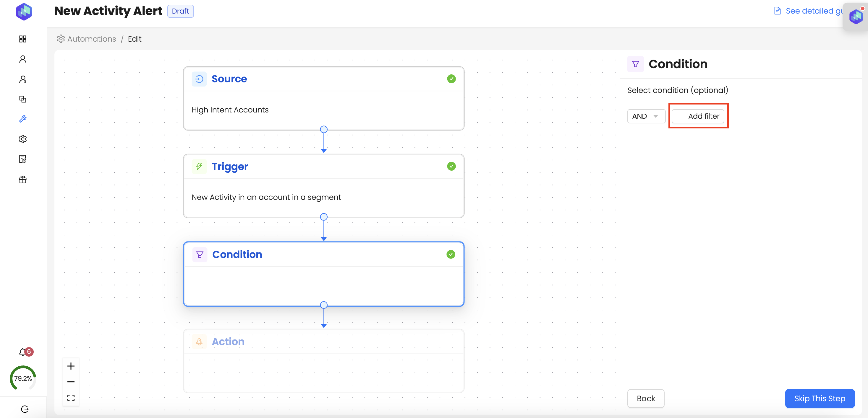The image size is (868, 418).
Task: Click the 79.2% circular progress indicator
Action: [x=22, y=378]
